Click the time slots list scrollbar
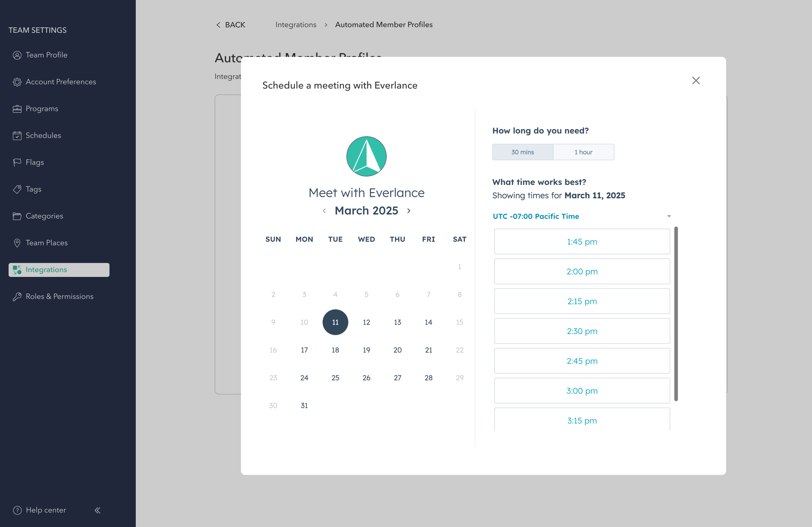The width and height of the screenshot is (812, 527). pos(676,314)
